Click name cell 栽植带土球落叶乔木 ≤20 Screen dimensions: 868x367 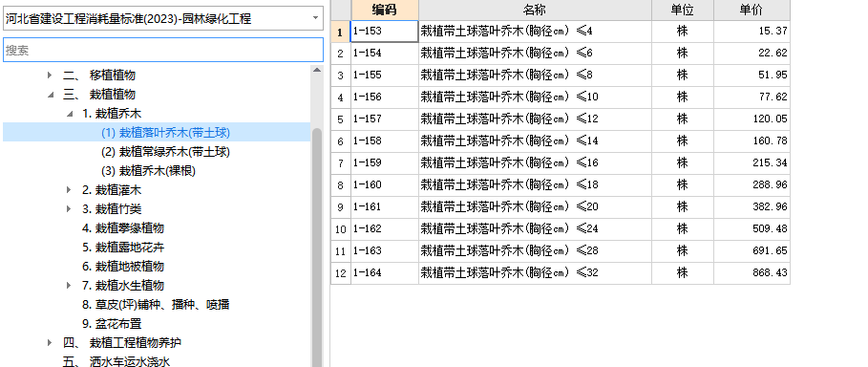(535, 206)
